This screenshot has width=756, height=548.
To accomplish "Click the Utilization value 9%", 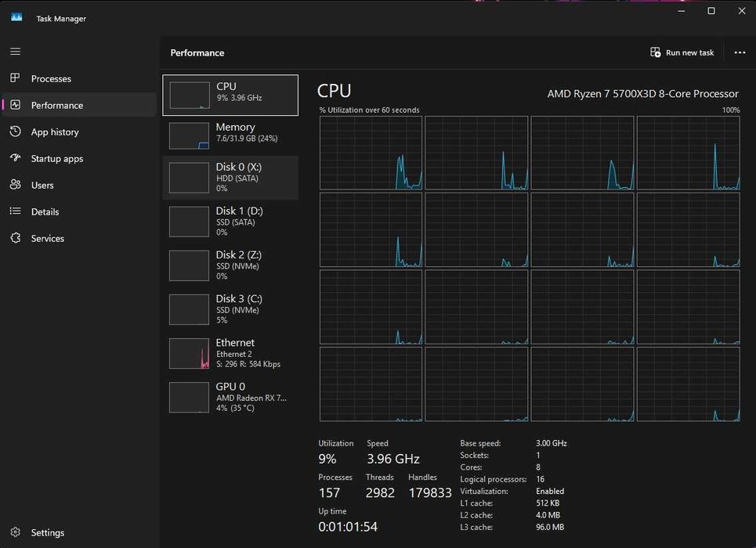I will click(327, 459).
